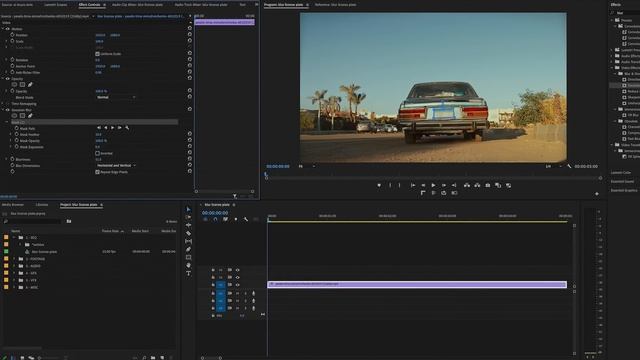The image size is (640, 360).
Task: Select the Slip tool
Action: [188, 241]
